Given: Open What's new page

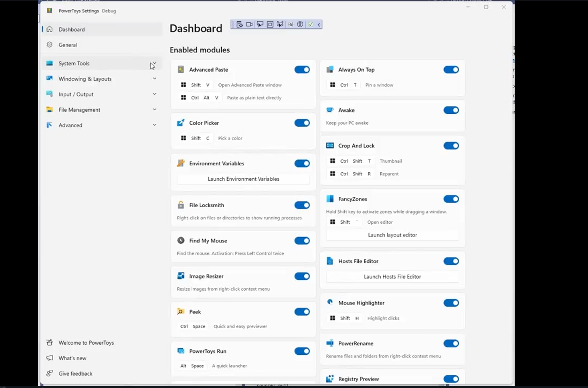Looking at the screenshot, I should (x=102, y=358).
